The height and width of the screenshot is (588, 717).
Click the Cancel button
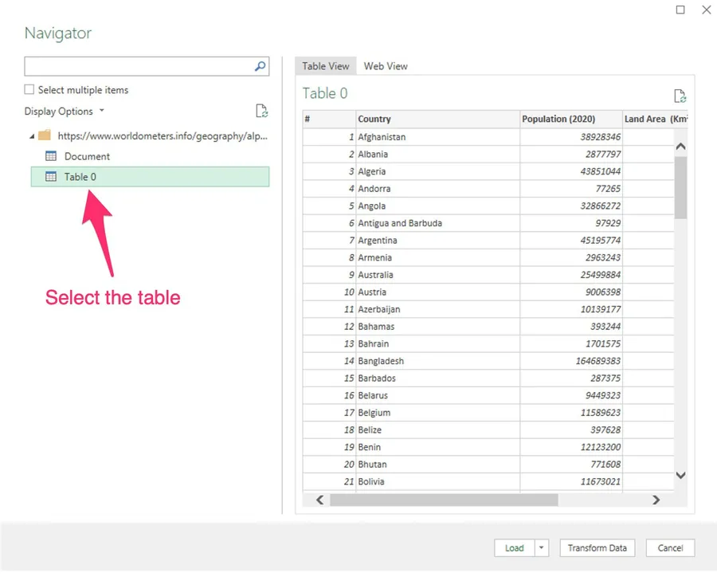[670, 548]
